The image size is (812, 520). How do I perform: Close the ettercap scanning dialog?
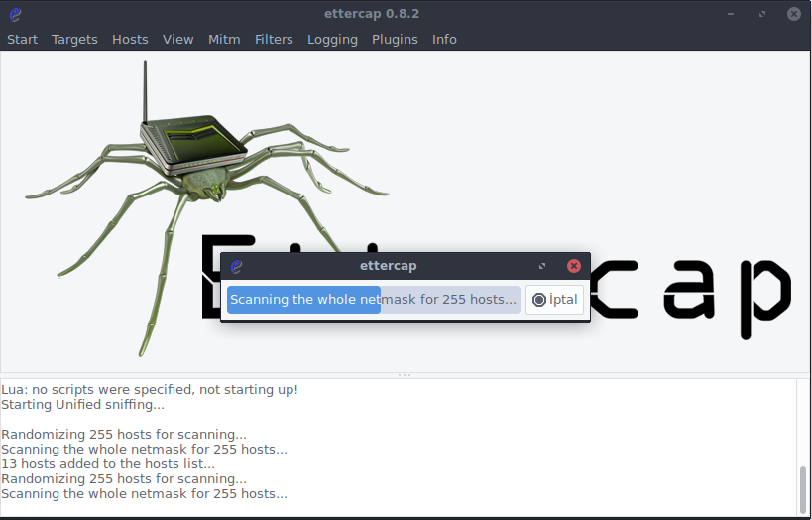point(574,266)
